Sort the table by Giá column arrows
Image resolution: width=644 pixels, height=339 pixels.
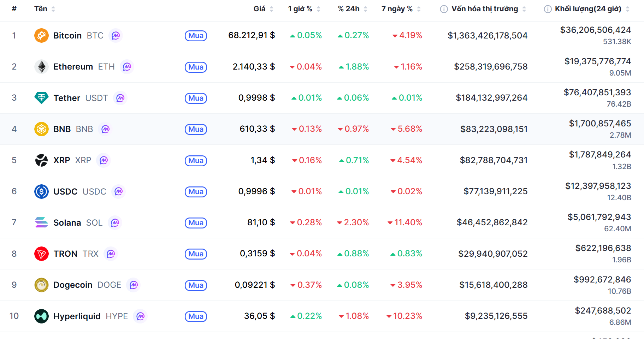pyautogui.click(x=271, y=9)
